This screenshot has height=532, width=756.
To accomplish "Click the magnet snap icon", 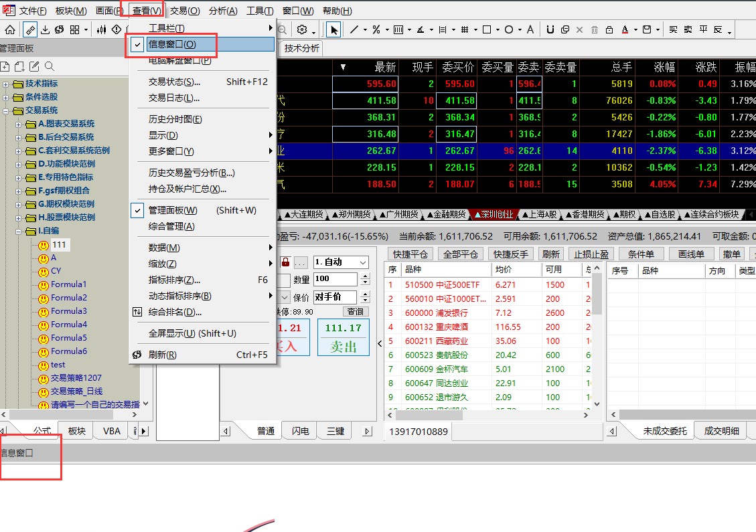I will (550, 29).
